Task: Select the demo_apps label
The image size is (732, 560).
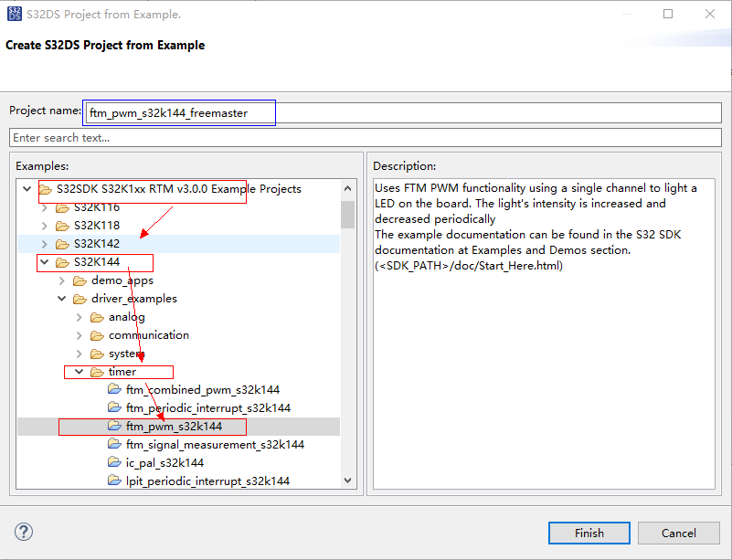Action: [122, 280]
